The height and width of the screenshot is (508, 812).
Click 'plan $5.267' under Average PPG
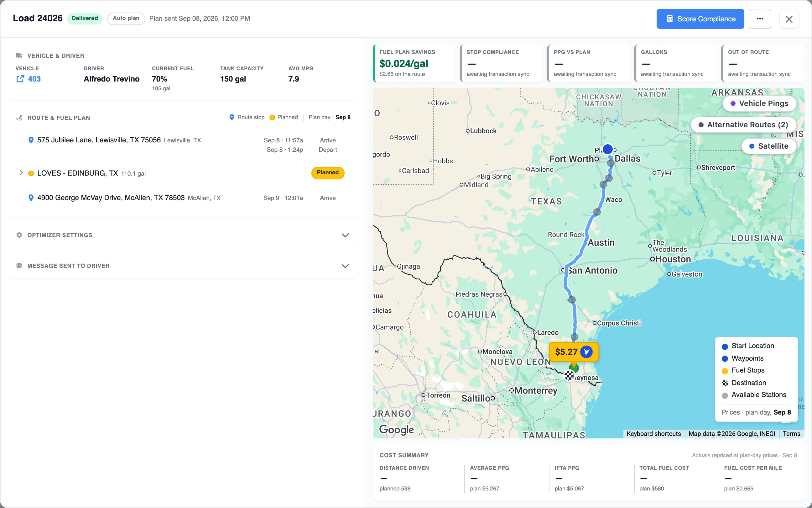(485, 489)
